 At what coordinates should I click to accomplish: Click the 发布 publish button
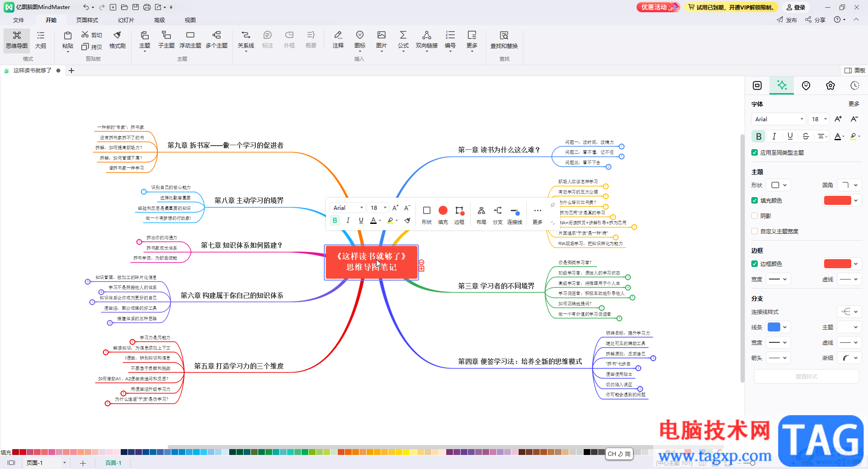click(787, 20)
